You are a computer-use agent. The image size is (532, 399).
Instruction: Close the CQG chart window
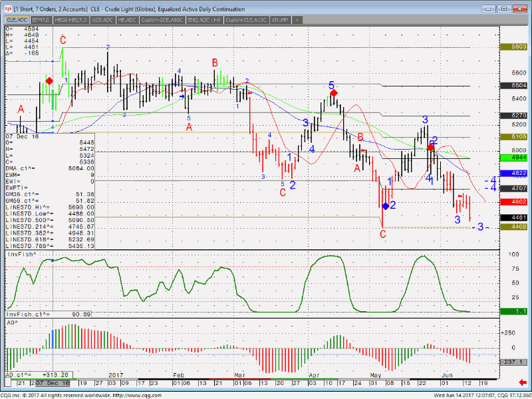520,9
